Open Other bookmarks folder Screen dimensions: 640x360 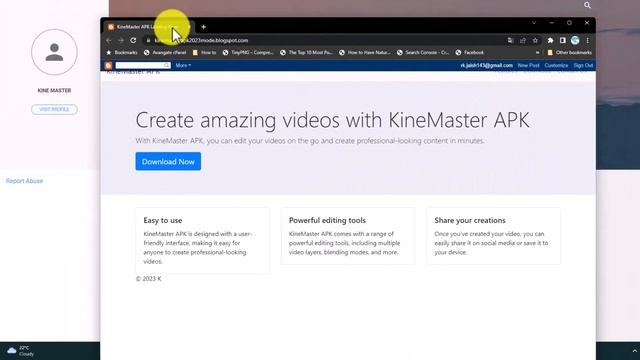point(569,53)
